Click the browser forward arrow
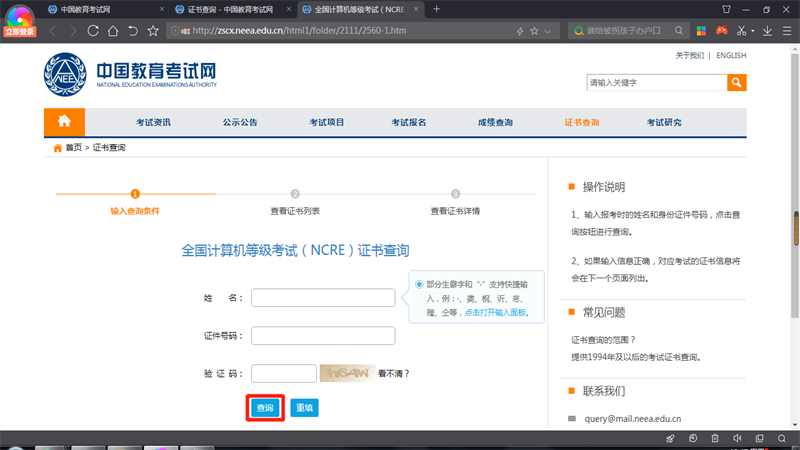800x450 pixels. [73, 31]
